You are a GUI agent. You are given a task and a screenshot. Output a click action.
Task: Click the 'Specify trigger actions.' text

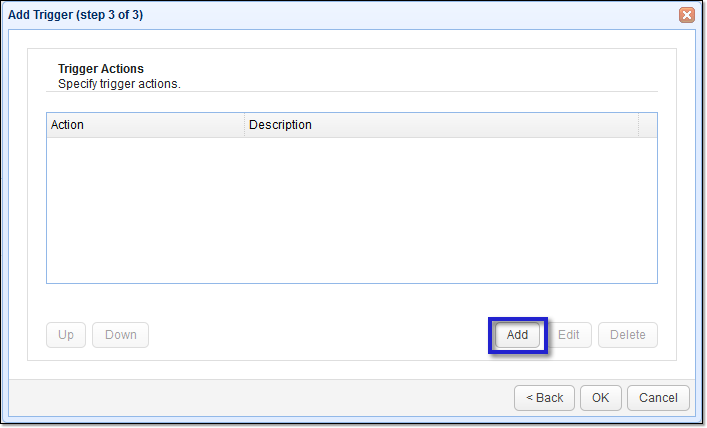click(119, 83)
